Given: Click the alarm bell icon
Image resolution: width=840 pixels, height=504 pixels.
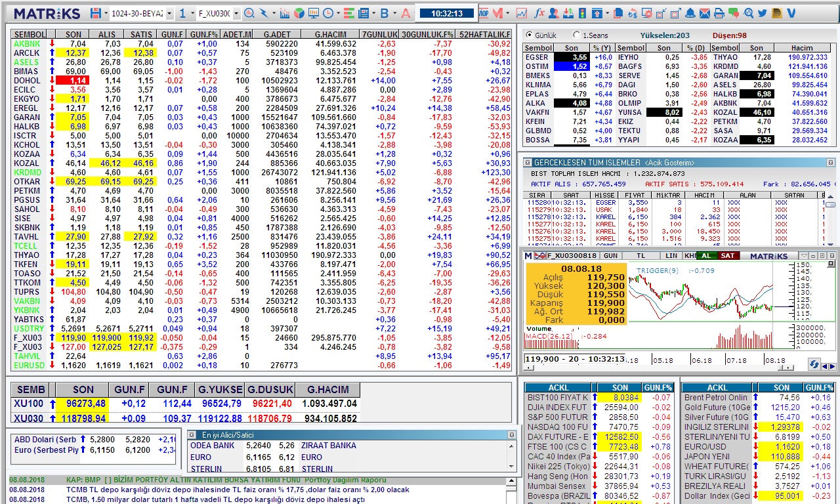Looking at the screenshot, I should coord(690,13).
